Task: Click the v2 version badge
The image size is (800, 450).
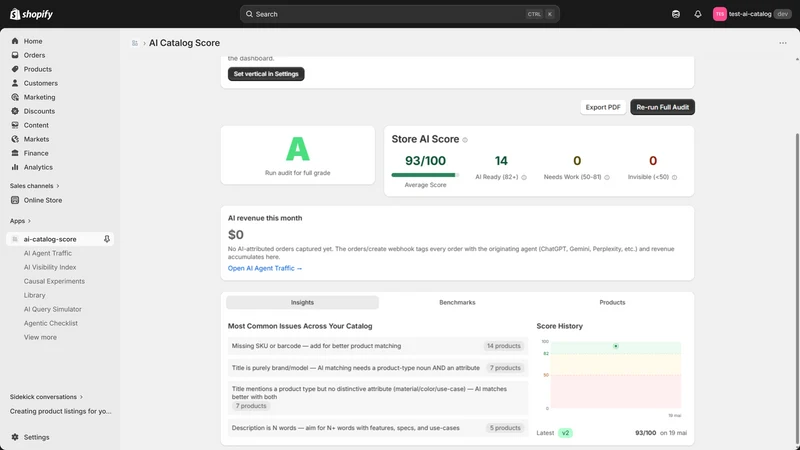Action: coord(565,433)
